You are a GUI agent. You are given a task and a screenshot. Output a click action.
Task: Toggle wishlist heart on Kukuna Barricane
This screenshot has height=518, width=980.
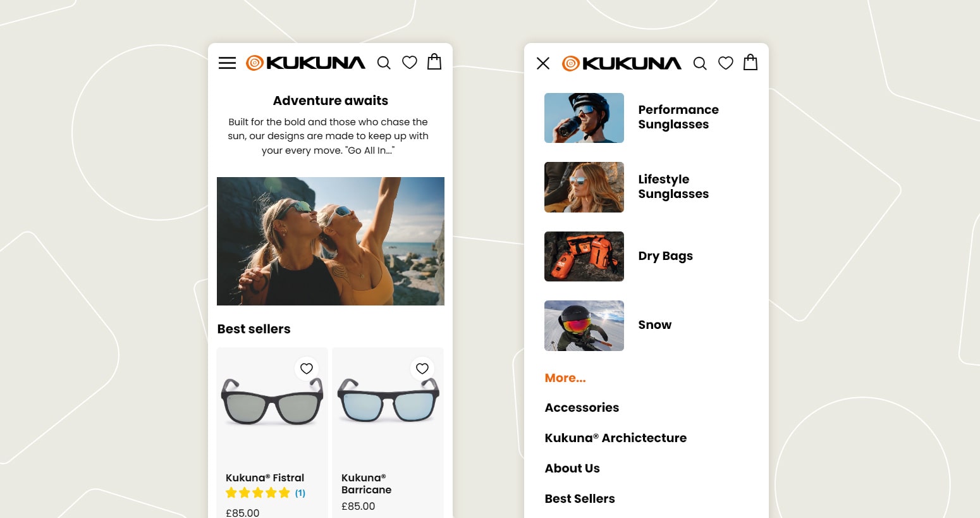point(422,368)
